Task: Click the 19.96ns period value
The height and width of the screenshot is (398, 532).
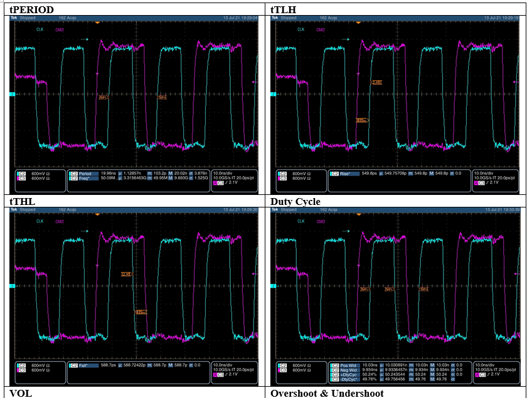Action: tap(109, 173)
